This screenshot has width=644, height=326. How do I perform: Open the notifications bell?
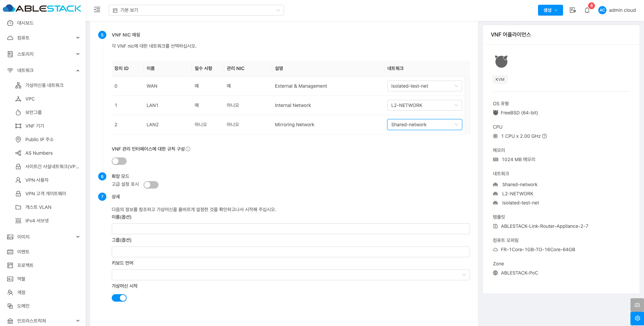pos(587,10)
